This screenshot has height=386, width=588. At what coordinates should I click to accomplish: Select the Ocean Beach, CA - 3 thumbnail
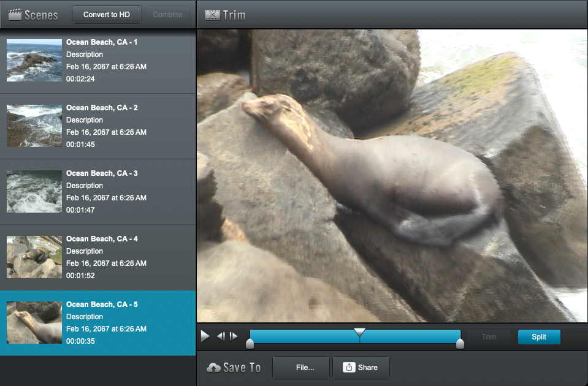34,192
